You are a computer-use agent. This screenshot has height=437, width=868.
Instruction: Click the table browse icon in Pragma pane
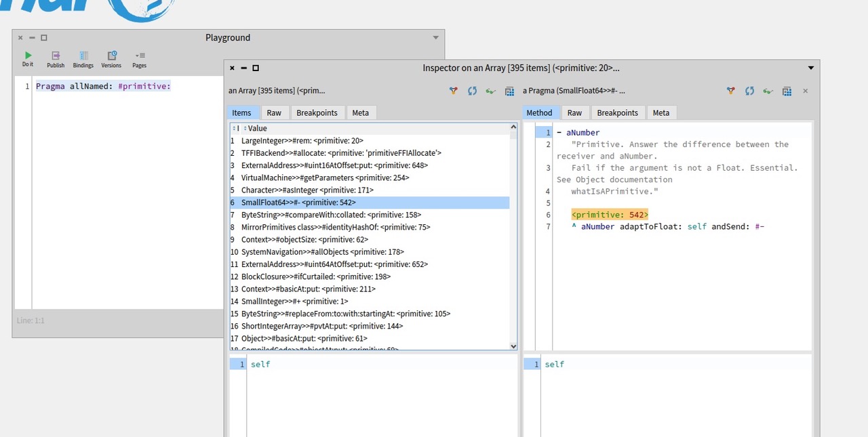(787, 91)
